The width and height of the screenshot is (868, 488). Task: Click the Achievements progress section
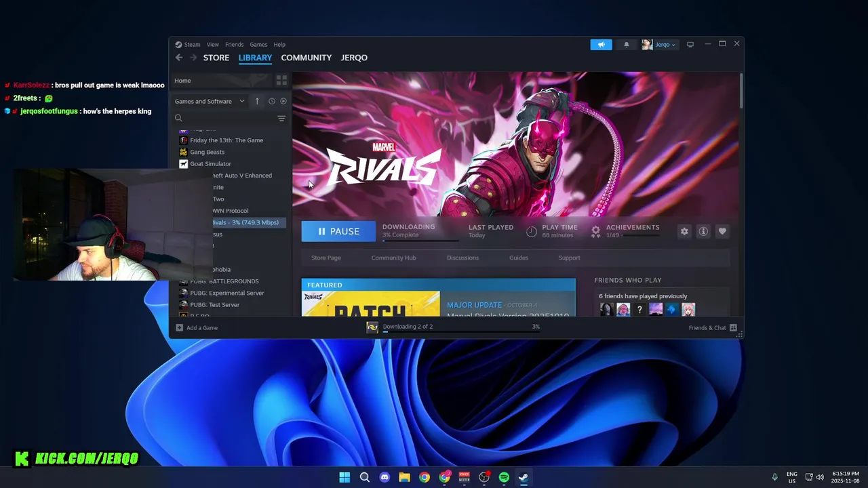click(x=625, y=231)
